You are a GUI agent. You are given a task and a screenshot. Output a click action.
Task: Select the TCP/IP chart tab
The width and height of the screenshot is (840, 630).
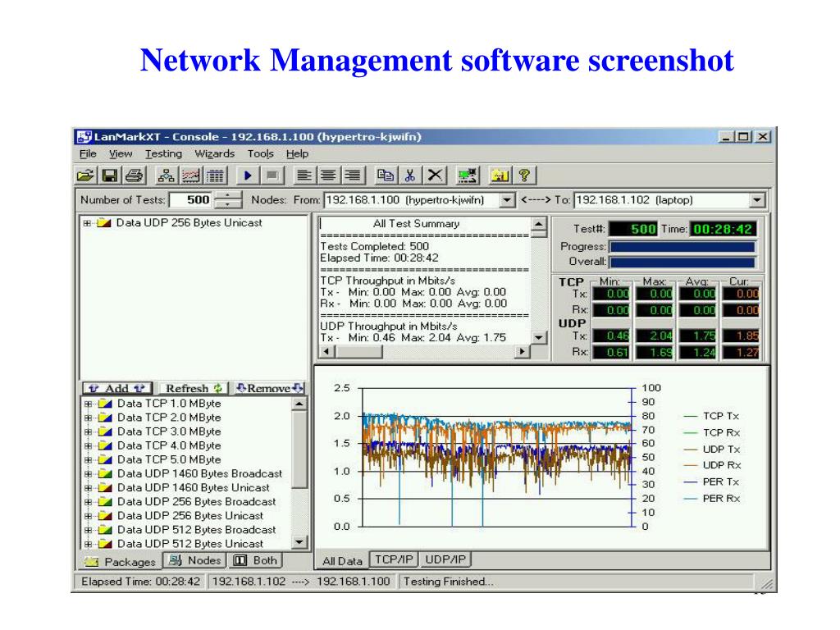[x=394, y=559]
